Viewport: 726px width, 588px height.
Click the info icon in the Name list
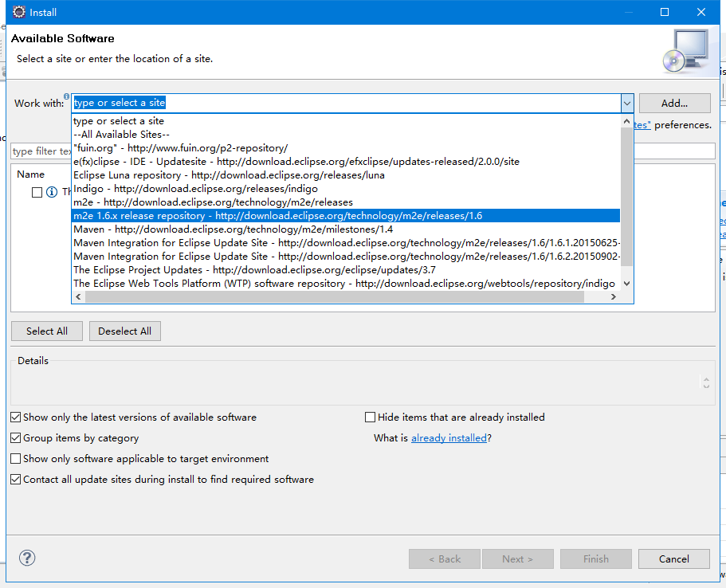click(52, 192)
